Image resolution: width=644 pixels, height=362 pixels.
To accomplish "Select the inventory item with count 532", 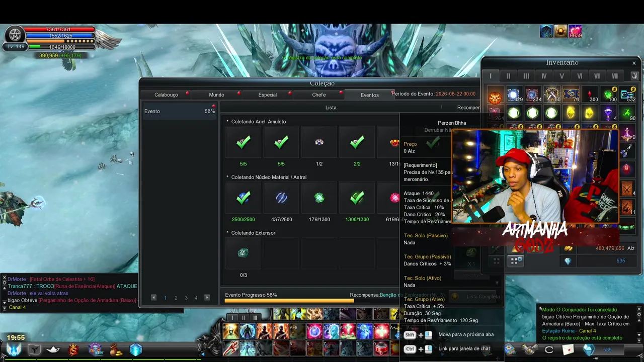I will (627, 95).
